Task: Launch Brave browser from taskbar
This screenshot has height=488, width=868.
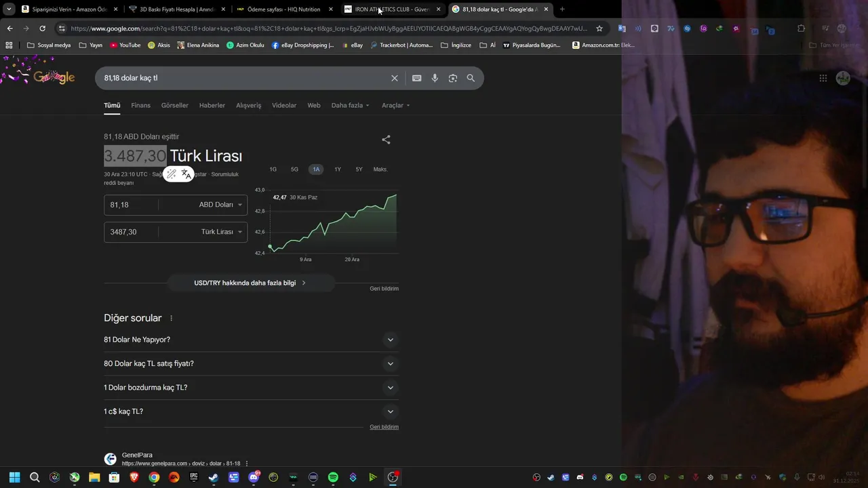Action: point(134,477)
